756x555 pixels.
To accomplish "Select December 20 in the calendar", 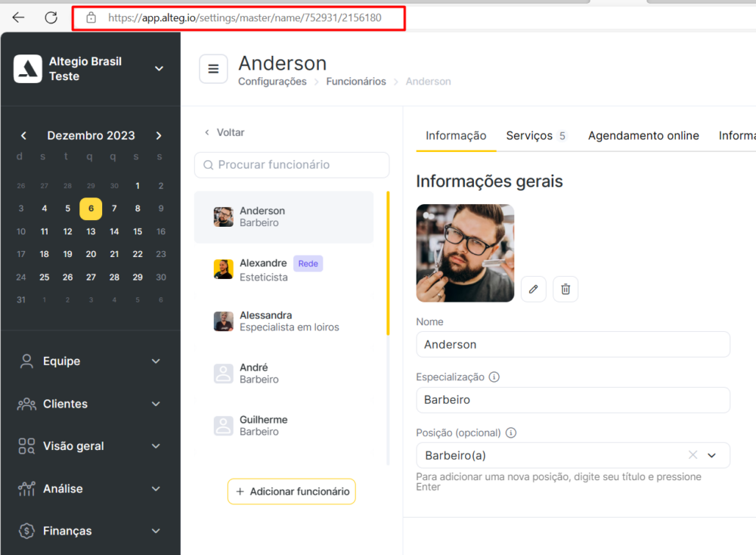I will (91, 254).
